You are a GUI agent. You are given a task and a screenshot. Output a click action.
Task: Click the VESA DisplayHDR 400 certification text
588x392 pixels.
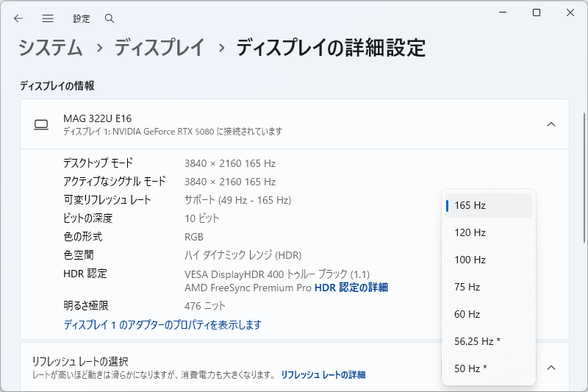pyautogui.click(x=277, y=274)
